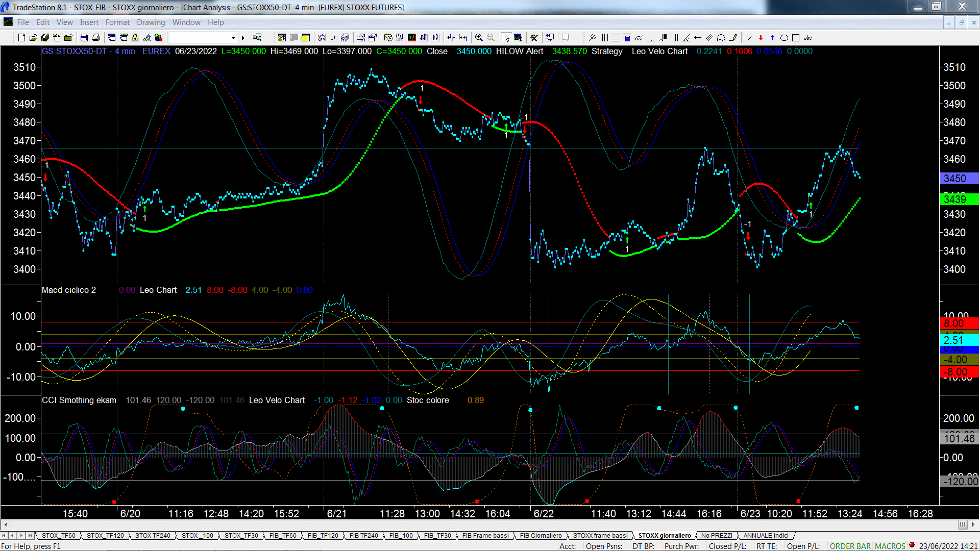This screenshot has height=551, width=980.
Task: Click the Zoom In magnifier icon
Action: point(479,38)
